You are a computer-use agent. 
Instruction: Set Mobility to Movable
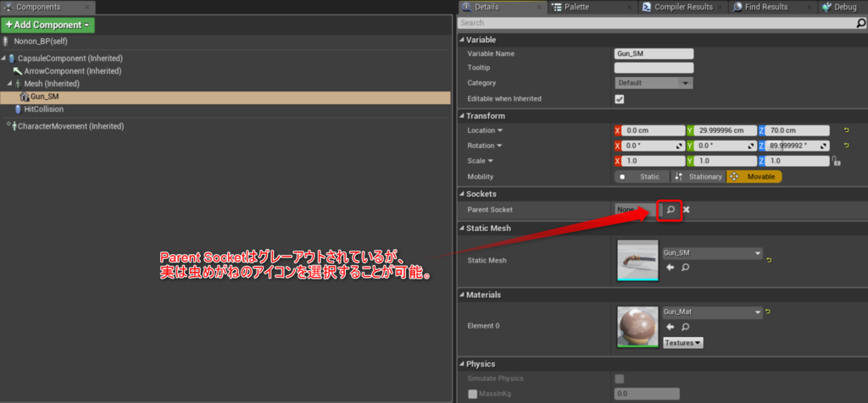click(754, 177)
